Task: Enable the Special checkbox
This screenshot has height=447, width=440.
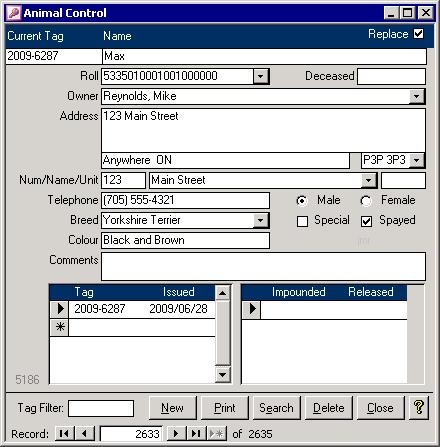Action: click(x=302, y=221)
